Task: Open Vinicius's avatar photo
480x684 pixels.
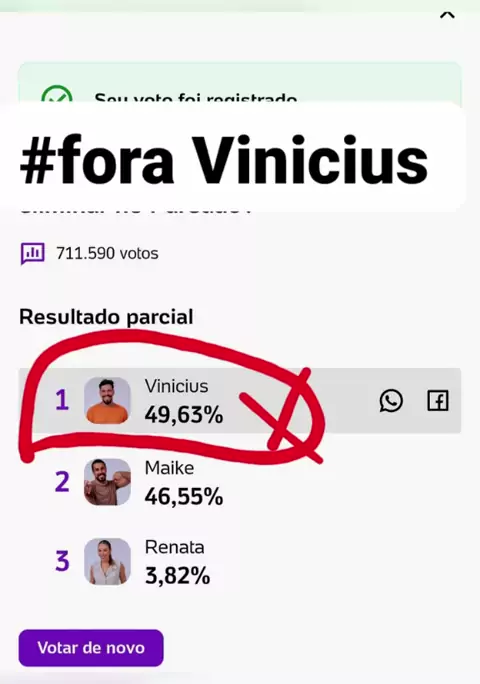Action: [107, 400]
